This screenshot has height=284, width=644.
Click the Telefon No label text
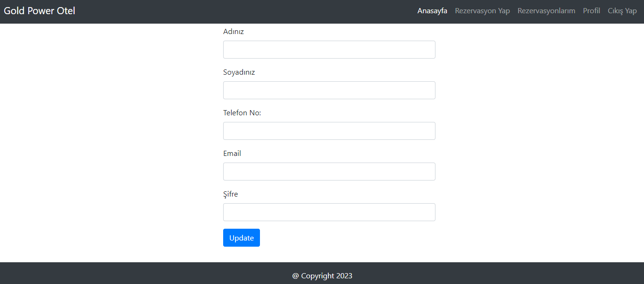pos(242,112)
